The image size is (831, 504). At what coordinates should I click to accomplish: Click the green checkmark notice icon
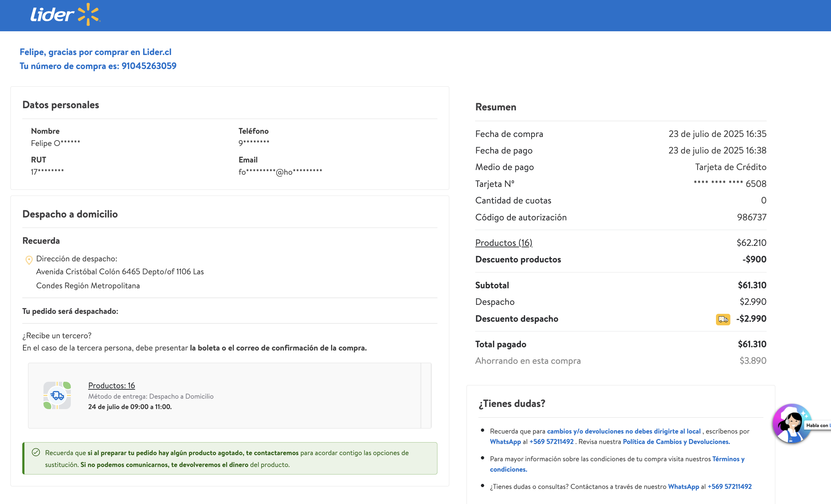[36, 452]
